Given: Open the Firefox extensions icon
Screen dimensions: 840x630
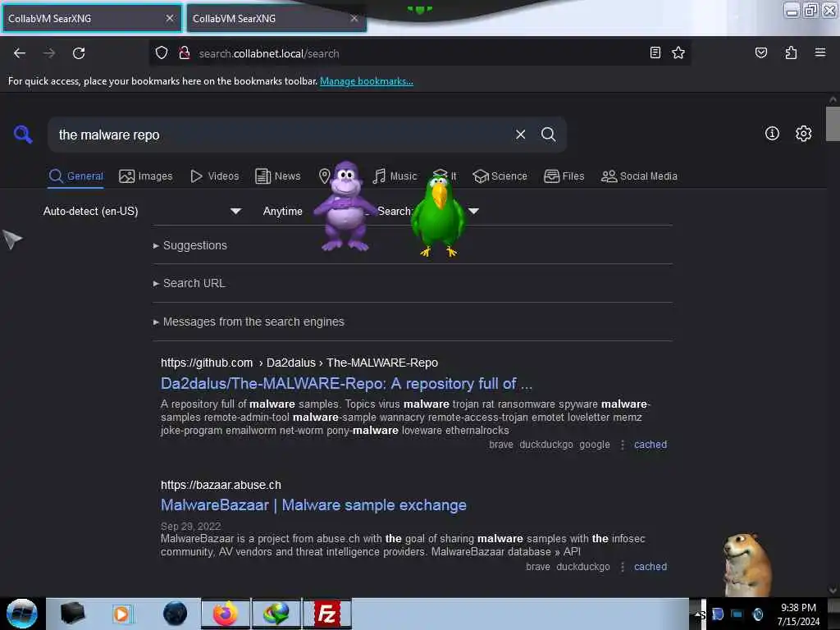Looking at the screenshot, I should (x=791, y=52).
